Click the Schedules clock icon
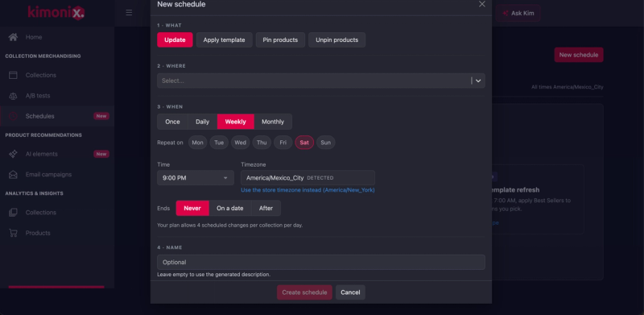Viewport: 644px width, 315px height. tap(13, 116)
